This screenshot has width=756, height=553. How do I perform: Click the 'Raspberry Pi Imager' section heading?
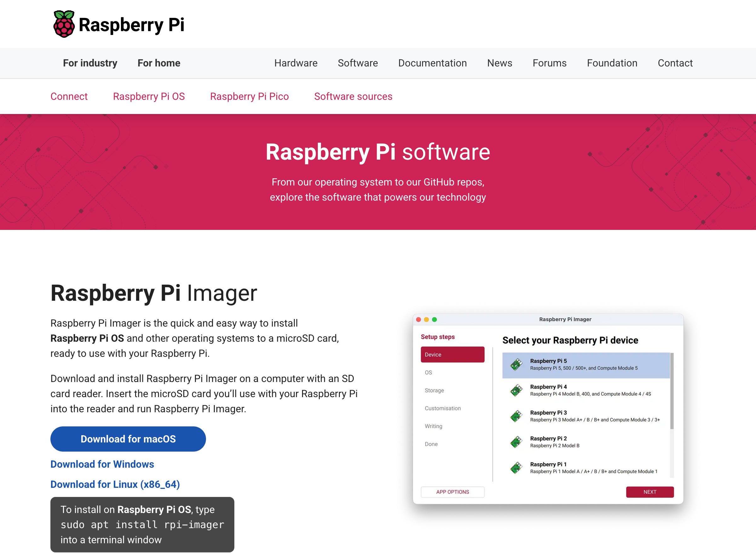(154, 293)
